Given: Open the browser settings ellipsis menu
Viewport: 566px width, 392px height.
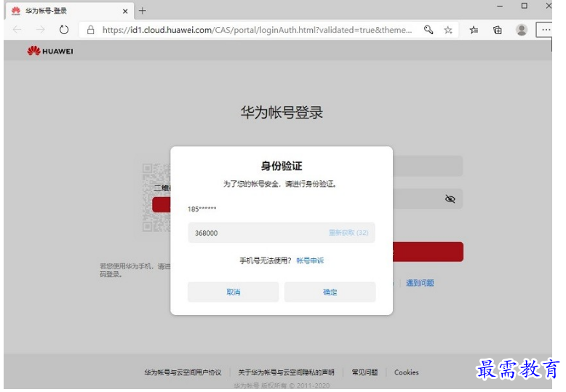Looking at the screenshot, I should [x=546, y=30].
